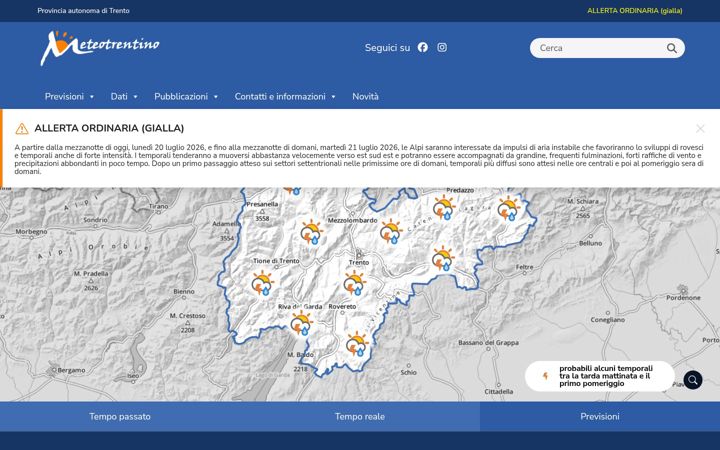Open the ALLERTA ORDINARIA (gialla) top link

pos(635,11)
